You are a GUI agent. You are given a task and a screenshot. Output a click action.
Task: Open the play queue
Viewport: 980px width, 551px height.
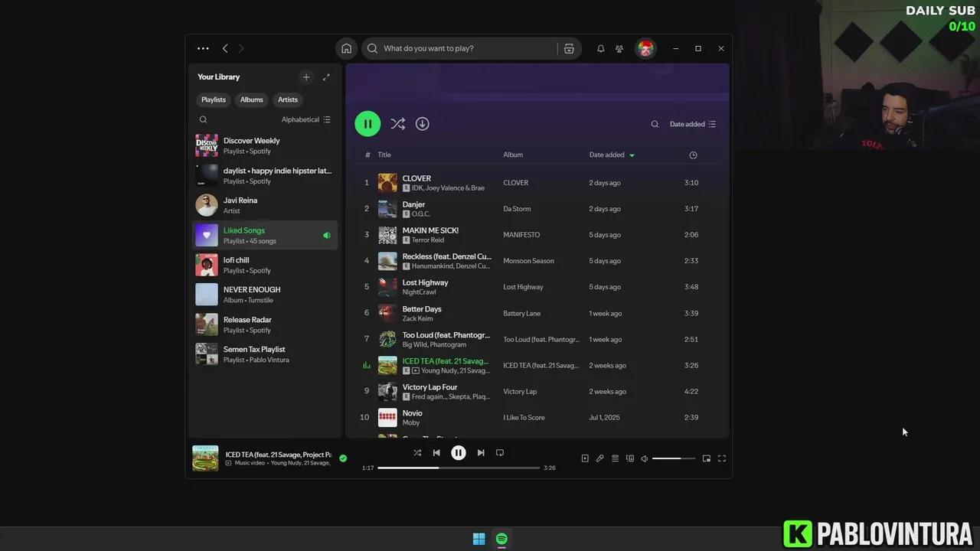[615, 458]
